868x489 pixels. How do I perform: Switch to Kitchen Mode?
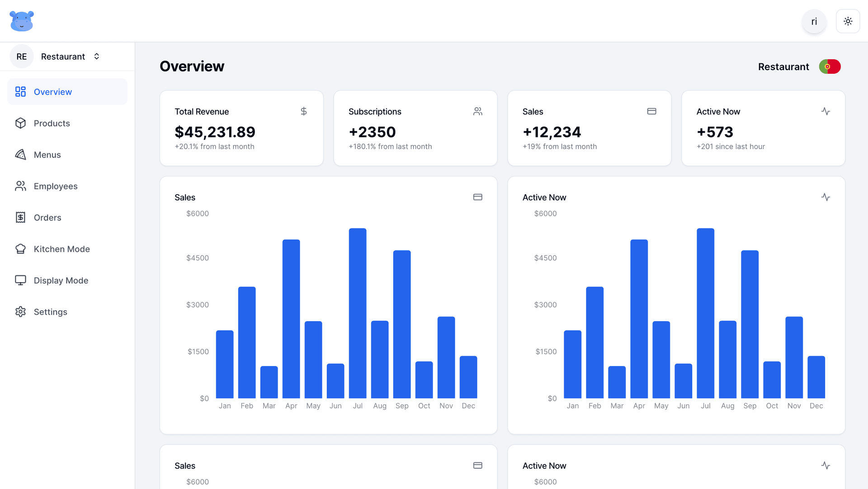click(67, 249)
